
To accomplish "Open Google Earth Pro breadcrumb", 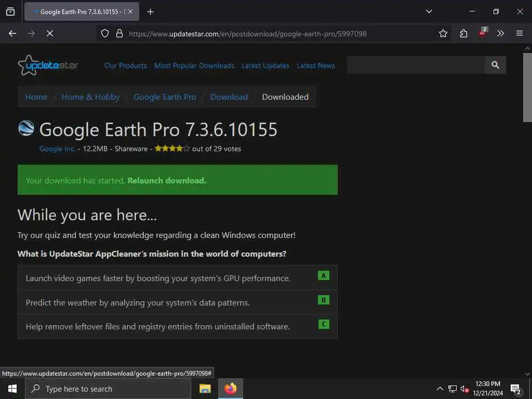I will pos(165,97).
